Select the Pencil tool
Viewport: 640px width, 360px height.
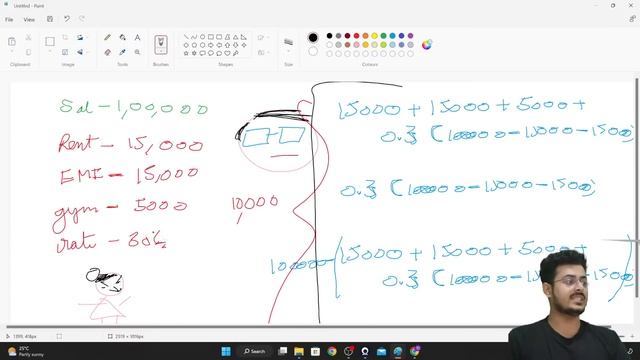(107, 38)
